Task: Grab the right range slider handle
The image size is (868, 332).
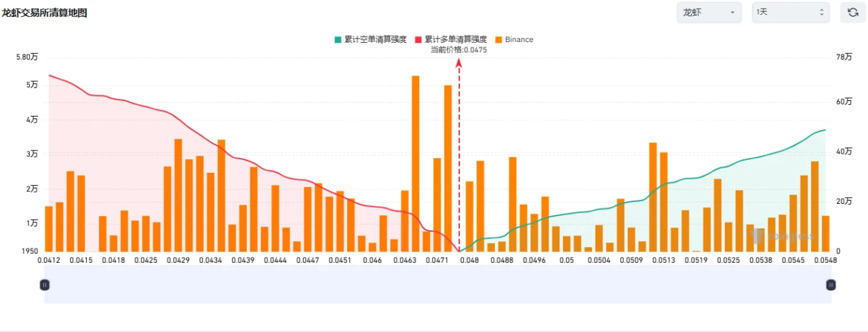Action: 831,285
